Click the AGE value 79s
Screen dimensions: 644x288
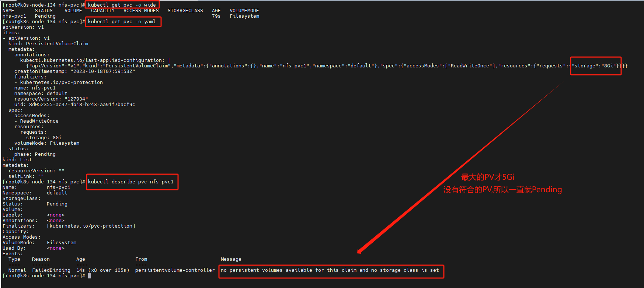point(216,16)
